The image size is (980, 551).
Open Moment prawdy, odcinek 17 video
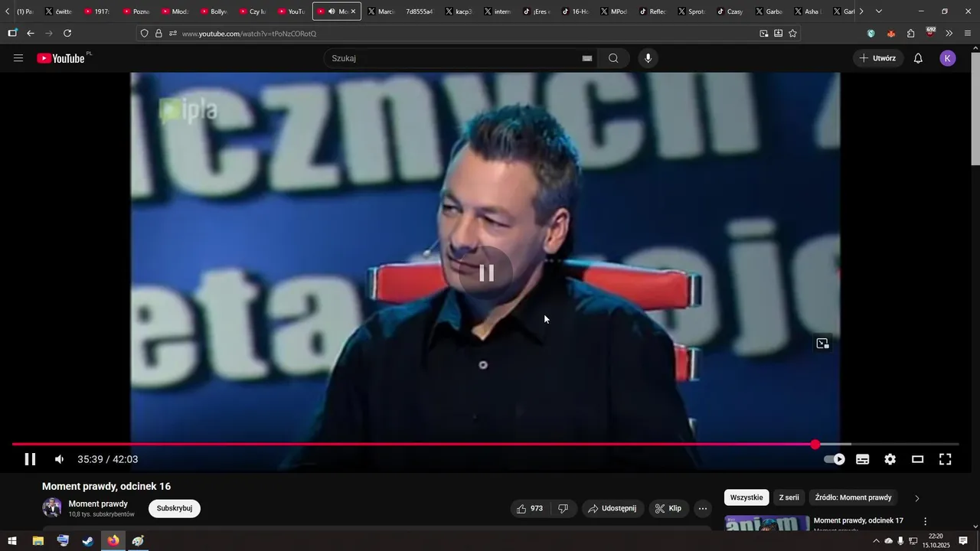(858, 520)
